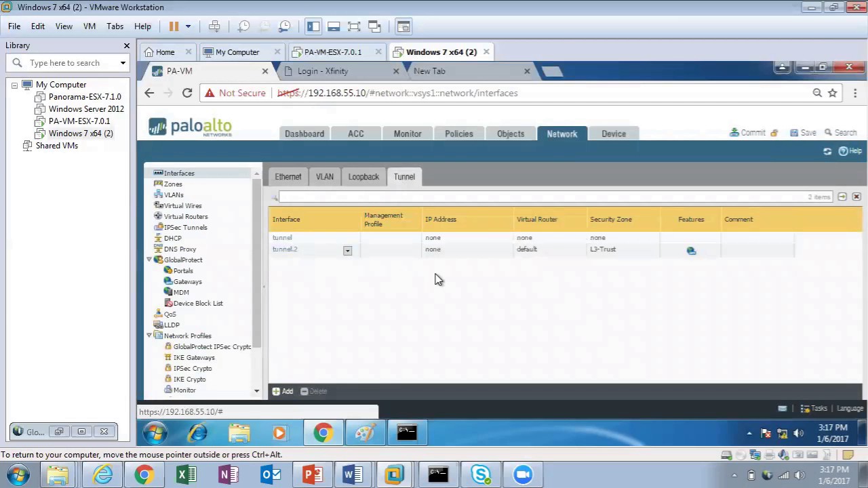Click the VMware manage snapshots icon

(285, 26)
